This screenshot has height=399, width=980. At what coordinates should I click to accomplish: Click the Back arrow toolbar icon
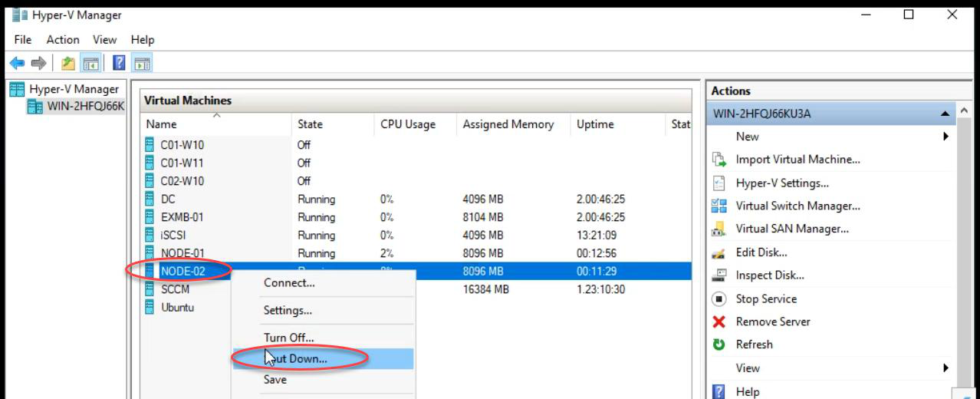(17, 63)
